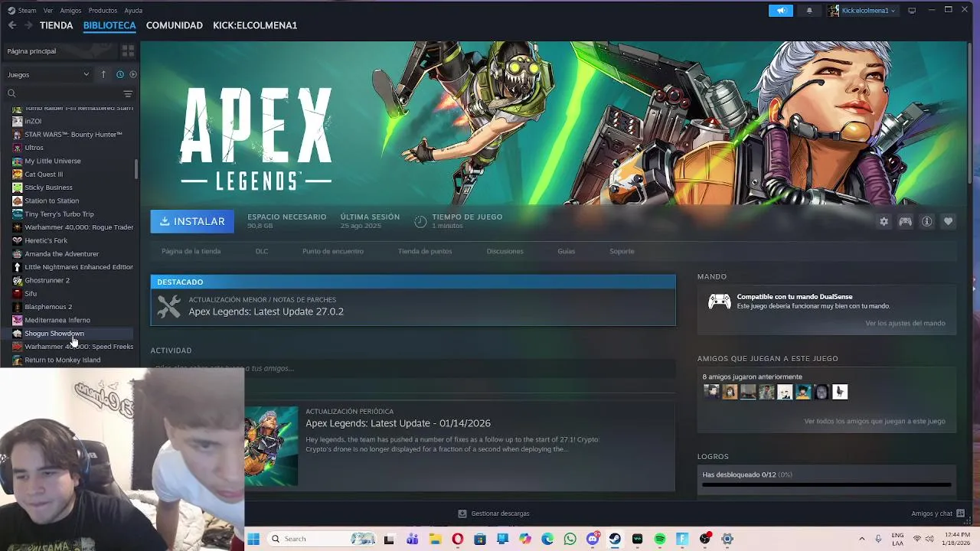Toggle the ready-to-play filter icon

coord(132,74)
